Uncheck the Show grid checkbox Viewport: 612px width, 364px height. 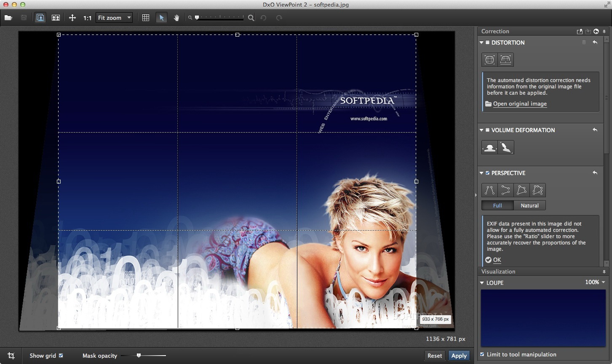[61, 356]
